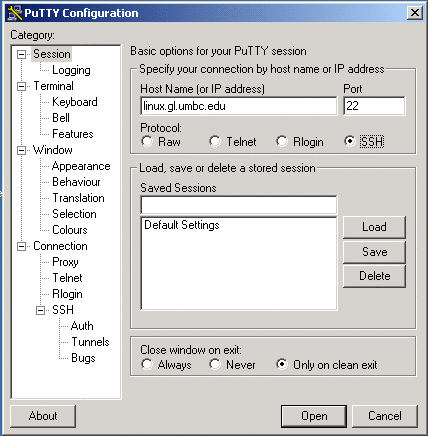Save the current session

pos(374,252)
